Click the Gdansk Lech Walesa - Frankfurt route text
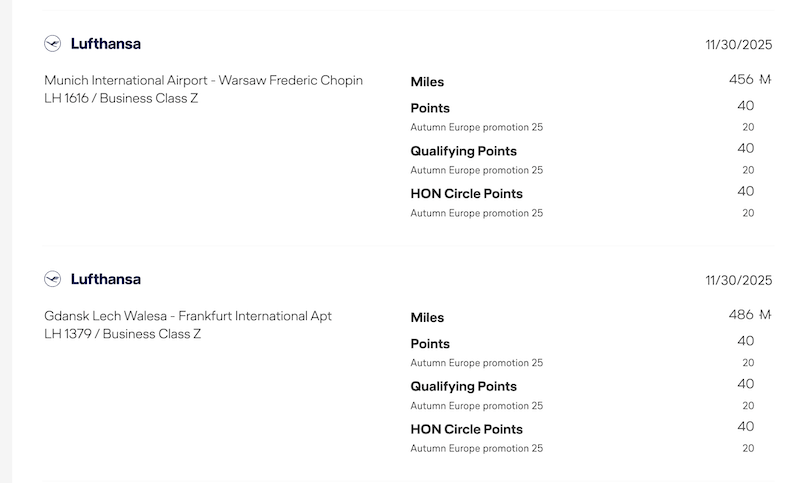The height and width of the screenshot is (483, 800). [188, 316]
